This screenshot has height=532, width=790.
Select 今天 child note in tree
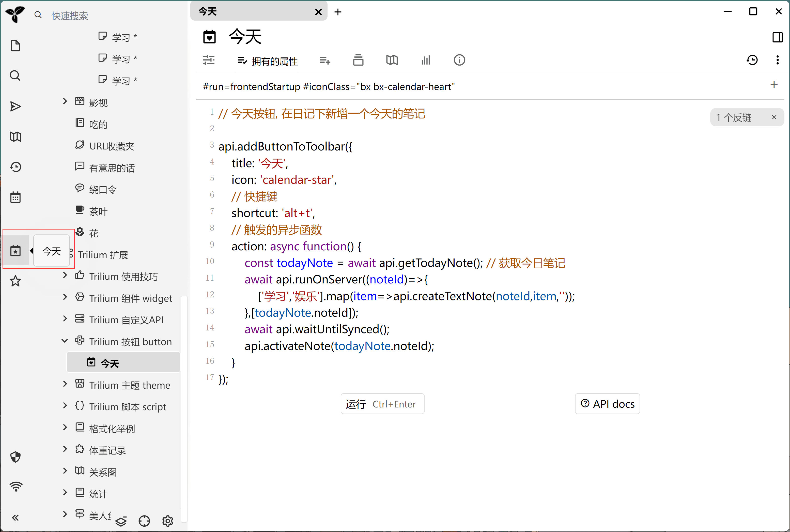123,362
